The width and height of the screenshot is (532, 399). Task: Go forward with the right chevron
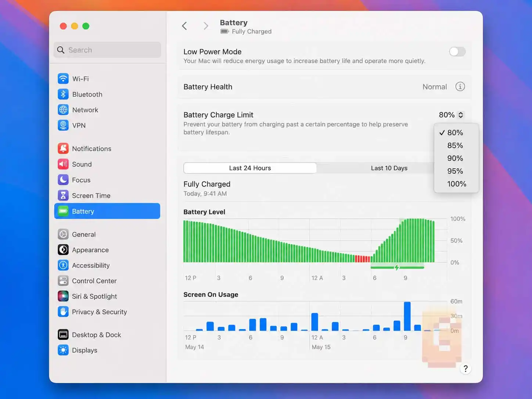pyautogui.click(x=206, y=26)
